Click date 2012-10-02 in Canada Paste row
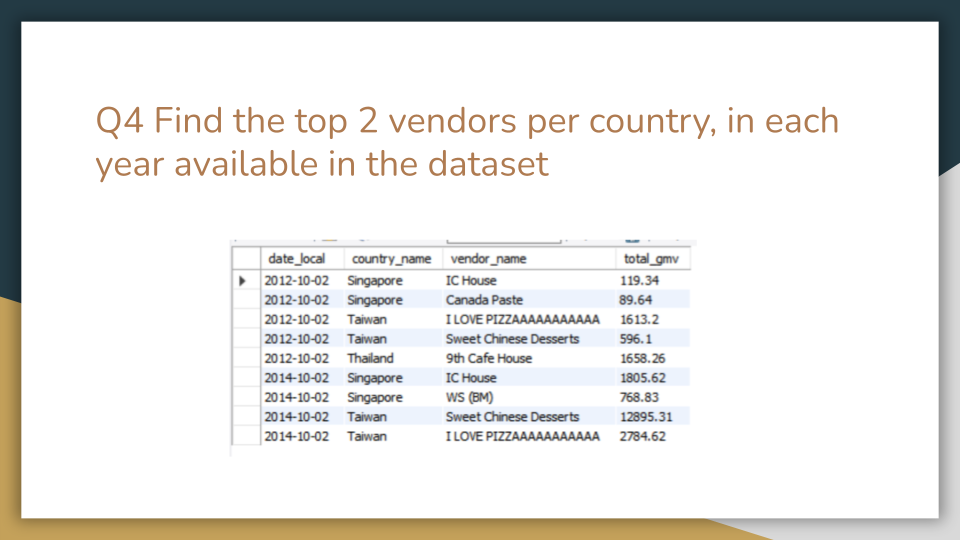 pyautogui.click(x=296, y=300)
